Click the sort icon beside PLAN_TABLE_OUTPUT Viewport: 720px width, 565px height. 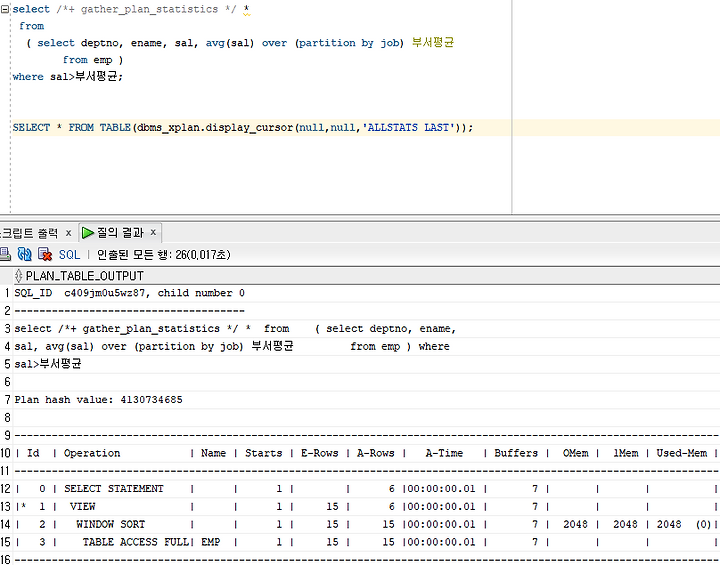click(18, 276)
